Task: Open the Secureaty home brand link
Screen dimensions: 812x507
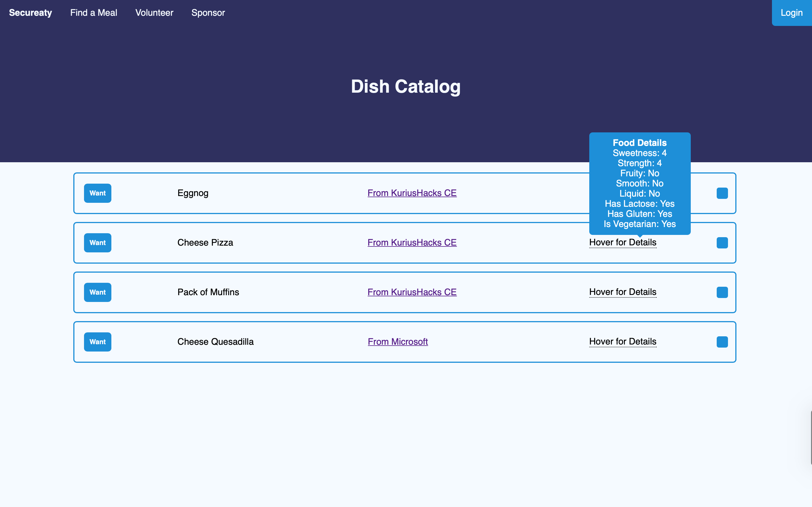Action: pyautogui.click(x=30, y=13)
